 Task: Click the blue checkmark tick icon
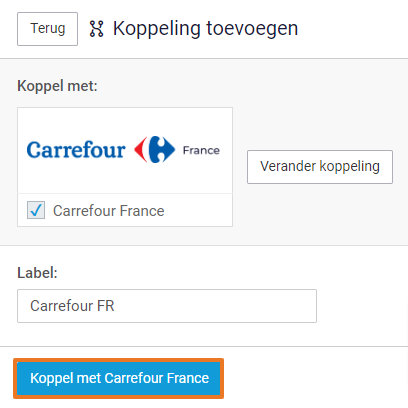coord(36,210)
